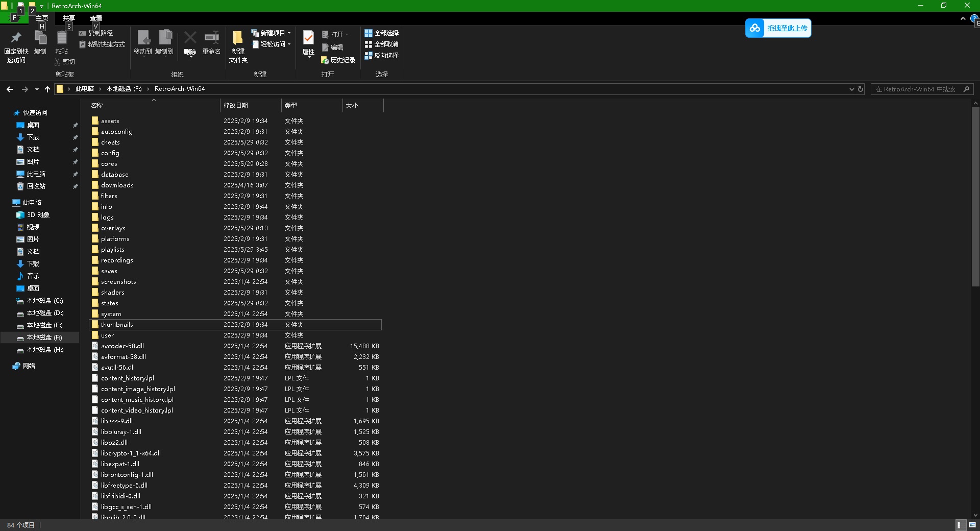The width and height of the screenshot is (980, 531).
Task: Click Select none (全部取消)
Action: click(x=381, y=44)
